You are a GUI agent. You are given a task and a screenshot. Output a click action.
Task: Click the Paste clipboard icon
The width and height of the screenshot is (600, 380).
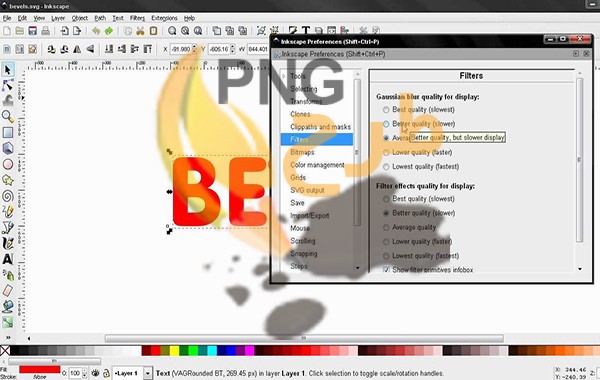[153, 31]
